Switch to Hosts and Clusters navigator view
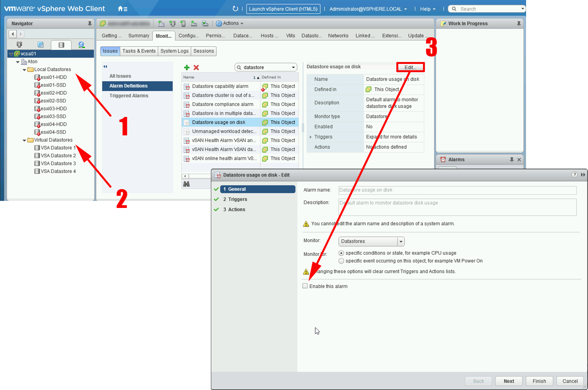The height and width of the screenshot is (390, 588). point(19,45)
